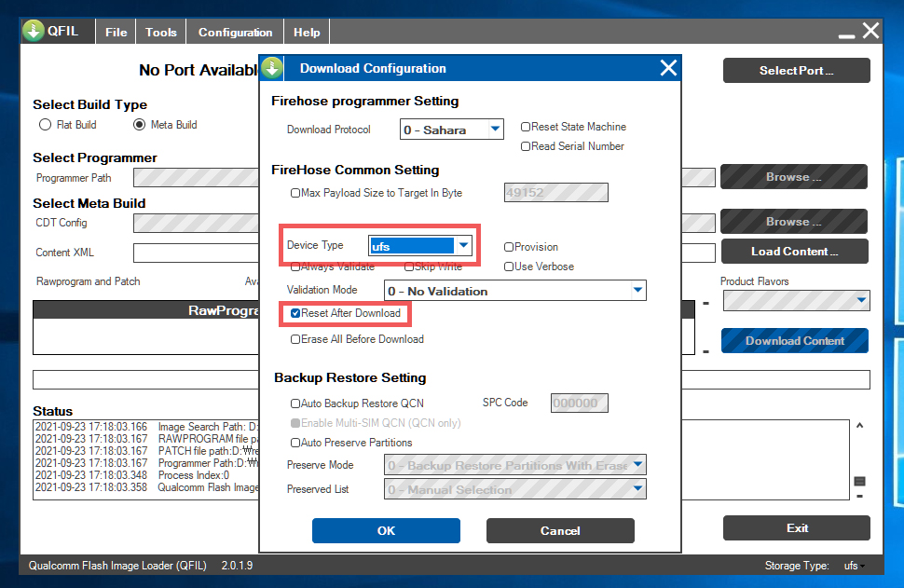
Task: Click the minus button below the status log icon
Action: coord(859,497)
